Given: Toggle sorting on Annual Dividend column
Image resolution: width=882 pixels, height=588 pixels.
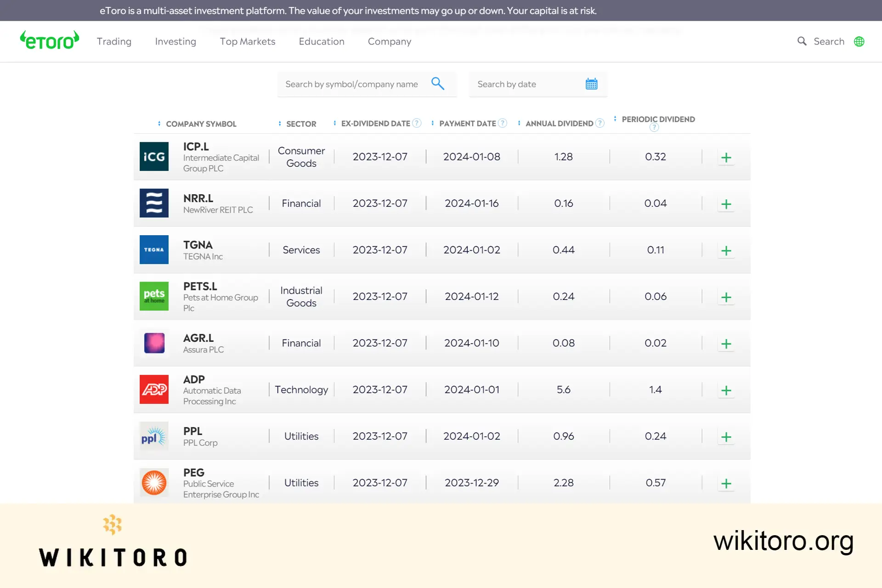Looking at the screenshot, I should pyautogui.click(x=518, y=123).
